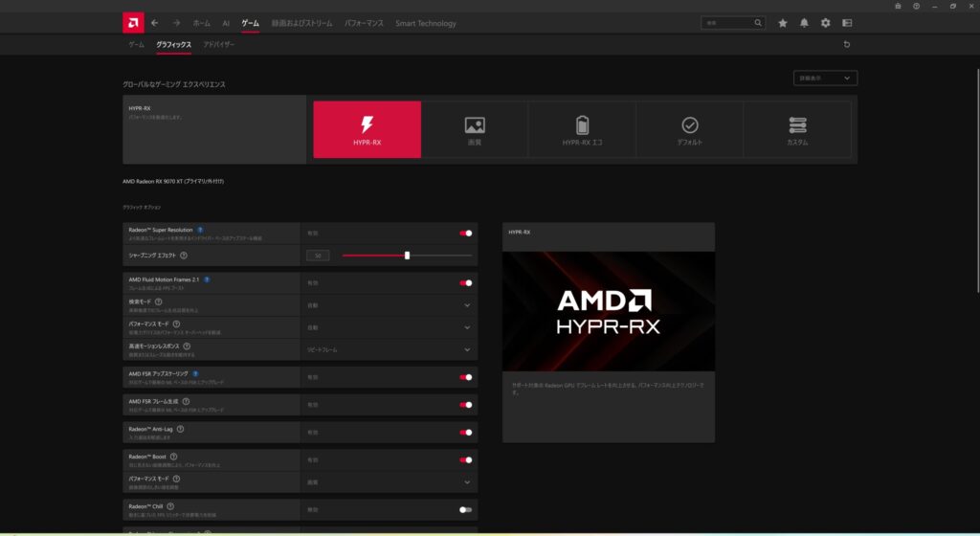
Task: Click help icon beside FMF パフォーマンス モード
Action: [176, 324]
